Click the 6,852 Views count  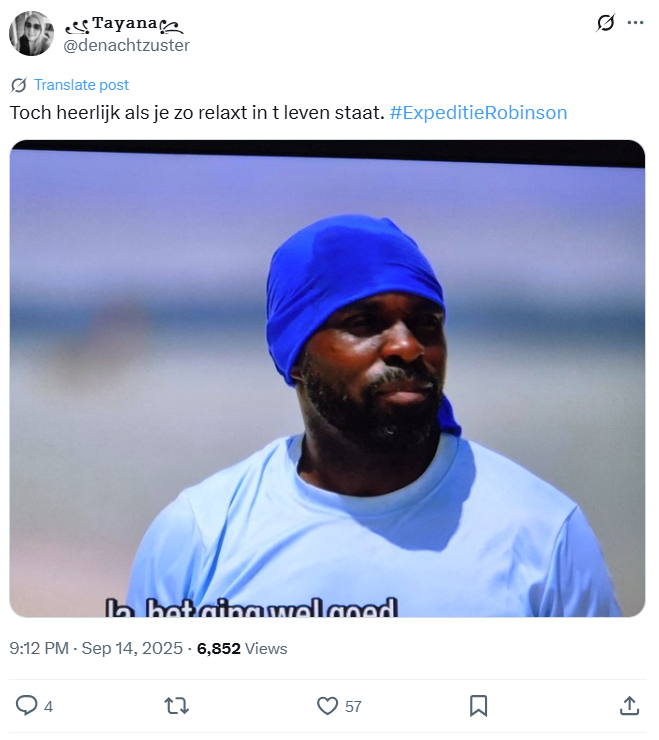pos(242,648)
